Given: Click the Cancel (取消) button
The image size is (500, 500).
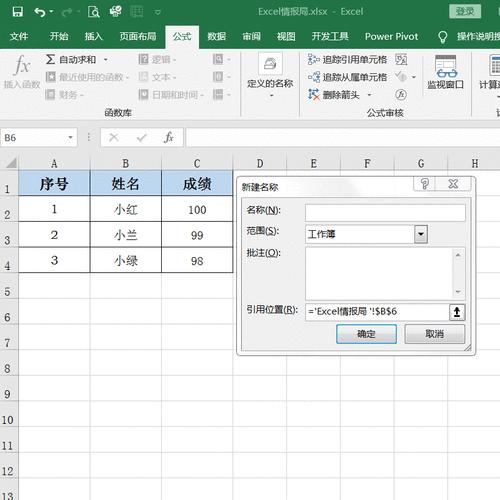Looking at the screenshot, I should (x=435, y=334).
